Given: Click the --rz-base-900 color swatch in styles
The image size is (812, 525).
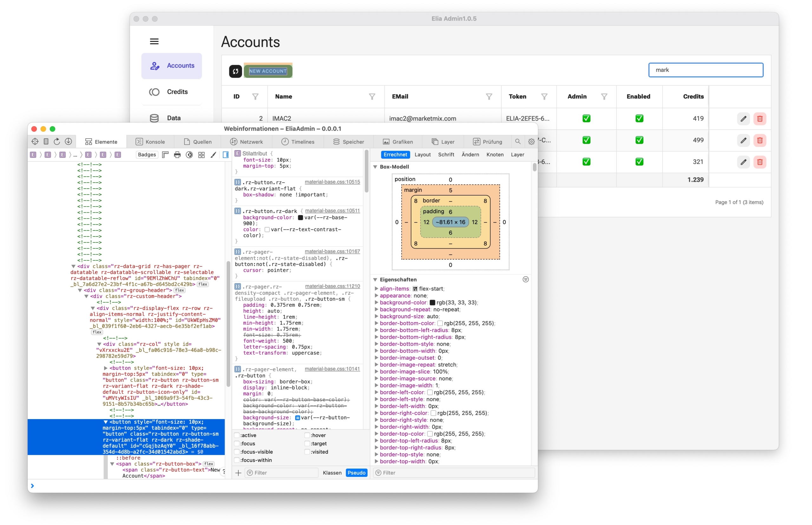Looking at the screenshot, I should point(300,218).
